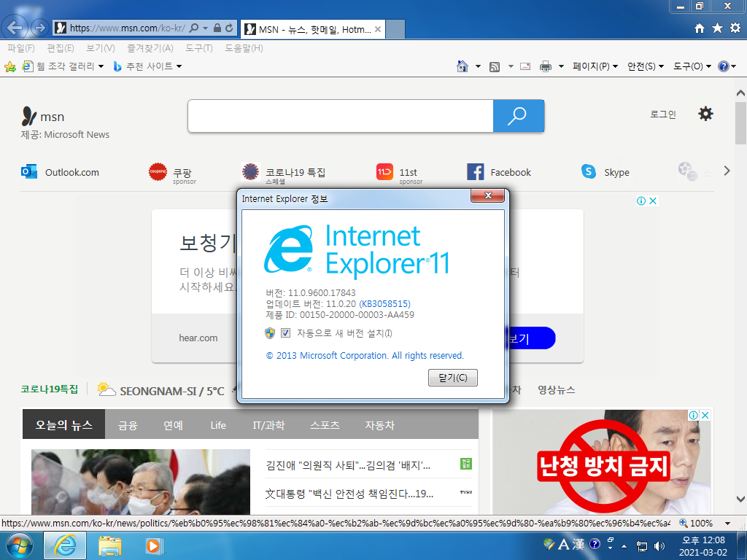Open headline 김진애 "의원직 사퇴"
The height and width of the screenshot is (560, 747).
pos(348,465)
